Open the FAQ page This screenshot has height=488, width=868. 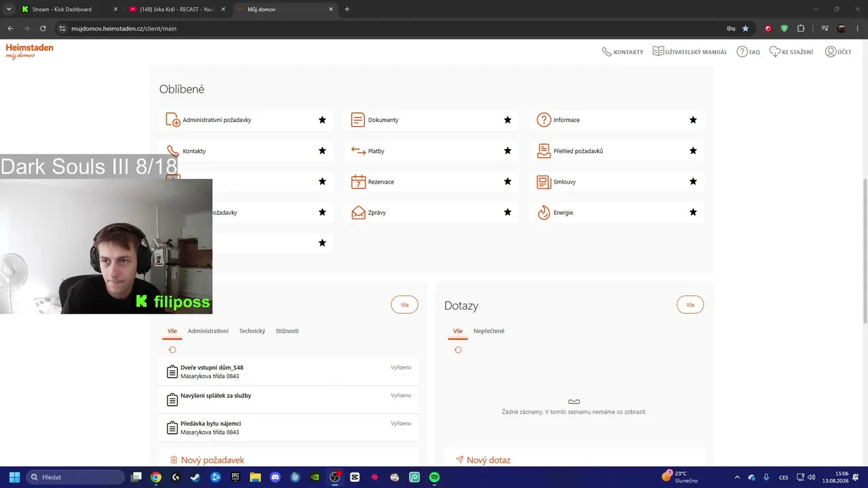coord(748,52)
